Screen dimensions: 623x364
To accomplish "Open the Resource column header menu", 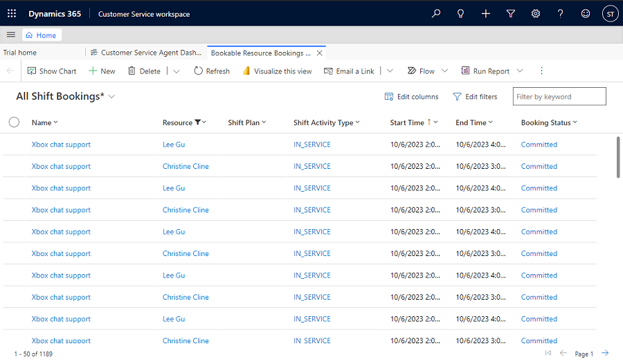I will pyautogui.click(x=184, y=122).
